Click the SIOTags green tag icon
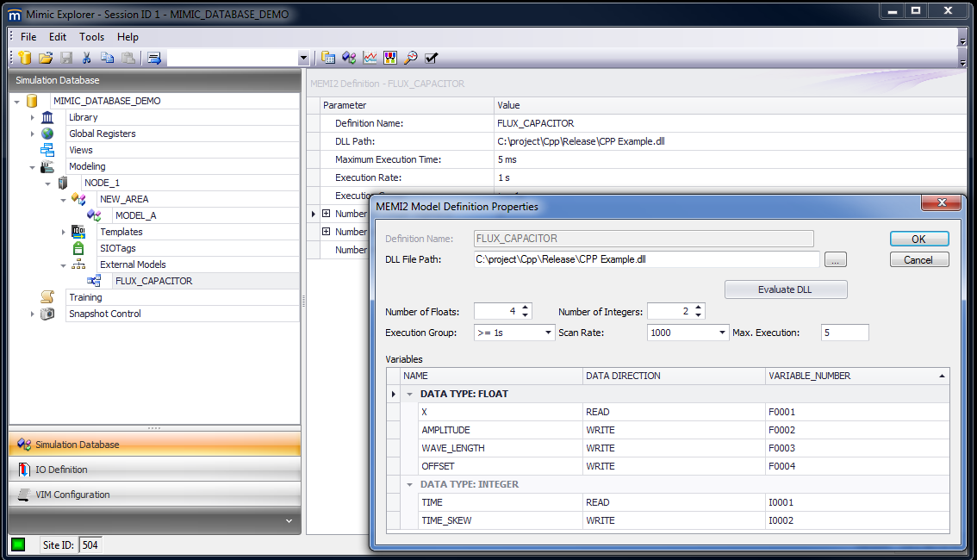 pos(78,248)
